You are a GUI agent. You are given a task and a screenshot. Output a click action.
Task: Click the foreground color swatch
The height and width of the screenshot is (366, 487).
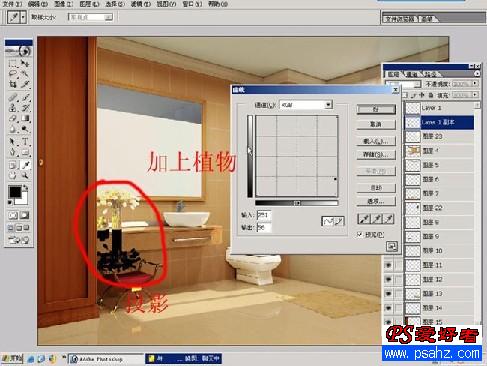point(15,192)
